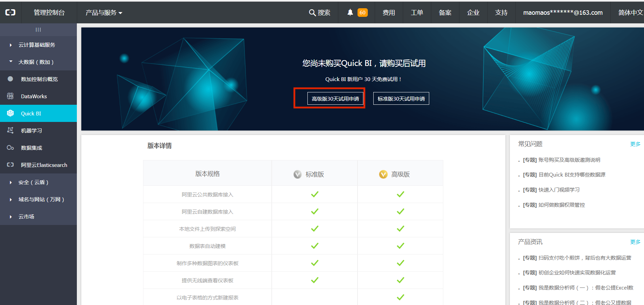This screenshot has width=644, height=305.
Task: Click the 高级版 gold badge icon
Action: 383,174
